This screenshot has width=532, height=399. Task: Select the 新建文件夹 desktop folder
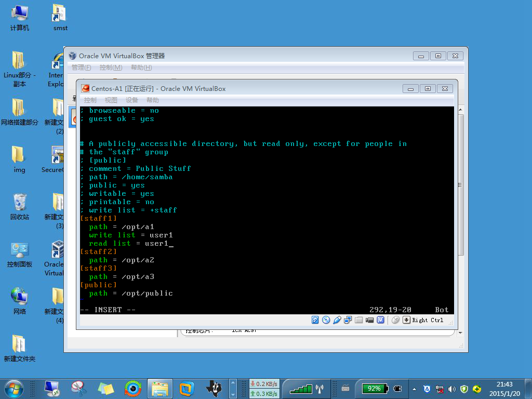pos(19,348)
